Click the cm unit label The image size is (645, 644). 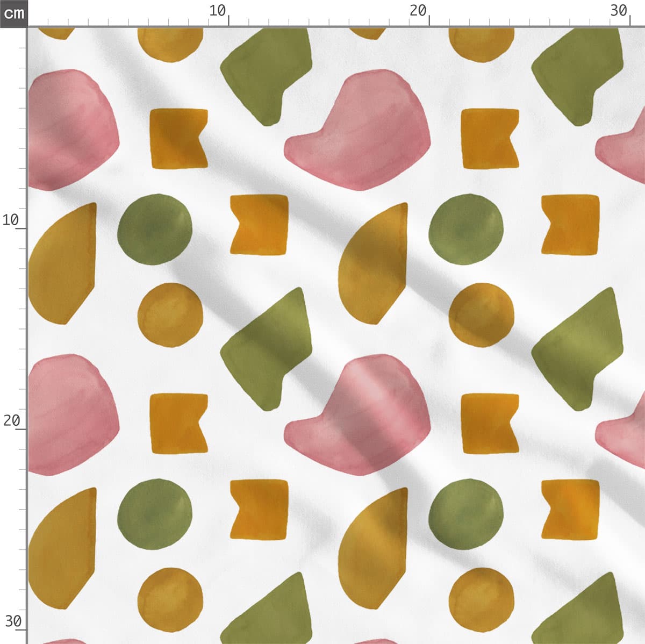[13, 13]
